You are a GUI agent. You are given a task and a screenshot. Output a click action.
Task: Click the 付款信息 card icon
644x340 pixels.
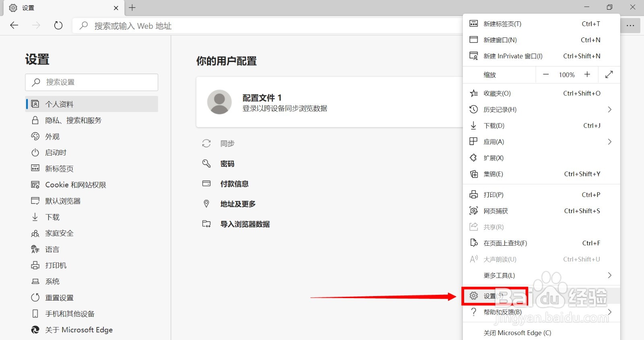[206, 183]
